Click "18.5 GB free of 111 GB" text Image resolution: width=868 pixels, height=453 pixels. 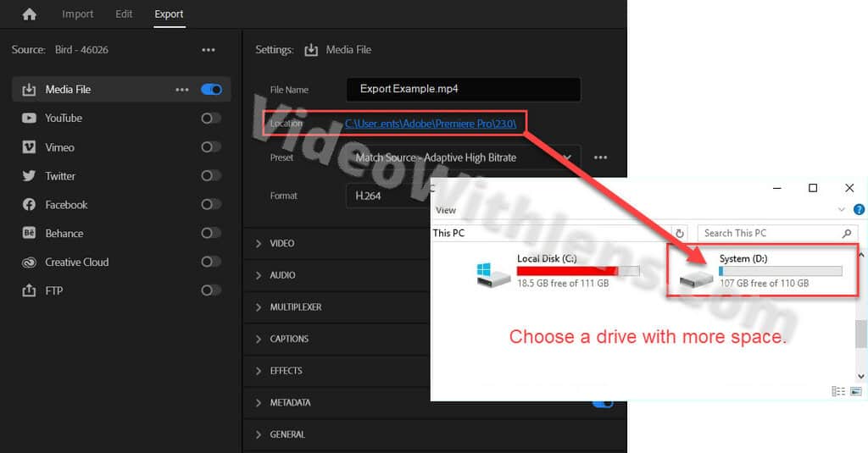563,283
